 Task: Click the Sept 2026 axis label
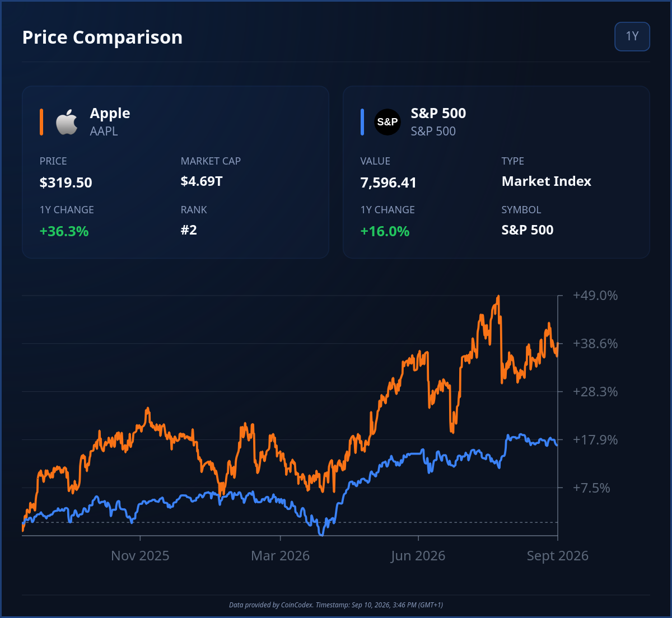[558, 556]
